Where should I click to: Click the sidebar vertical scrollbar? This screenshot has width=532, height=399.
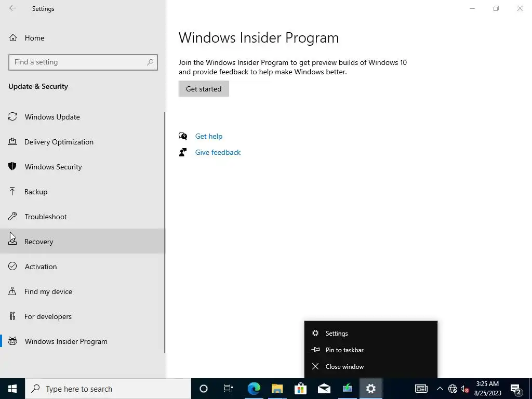click(x=165, y=232)
